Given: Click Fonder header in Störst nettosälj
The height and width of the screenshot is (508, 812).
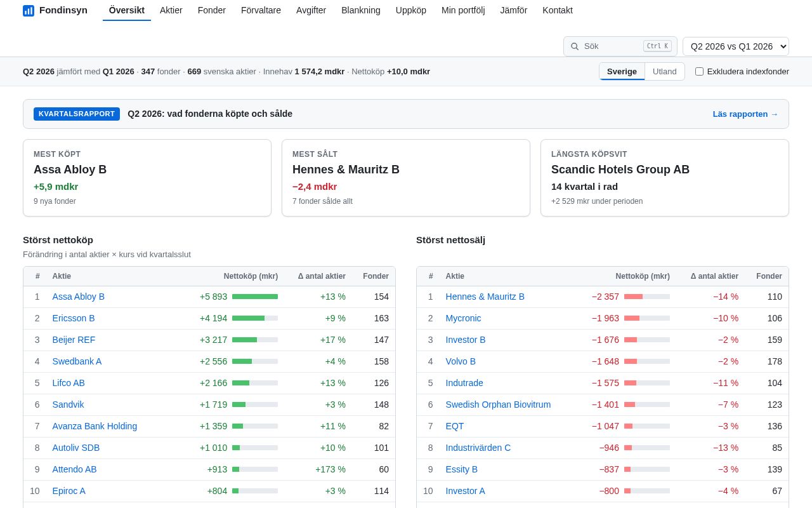Looking at the screenshot, I should click(769, 276).
